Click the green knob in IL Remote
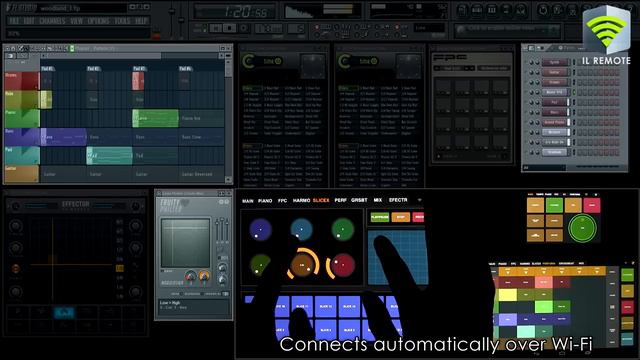Screen dimensions: 640x360 point(342,229)
